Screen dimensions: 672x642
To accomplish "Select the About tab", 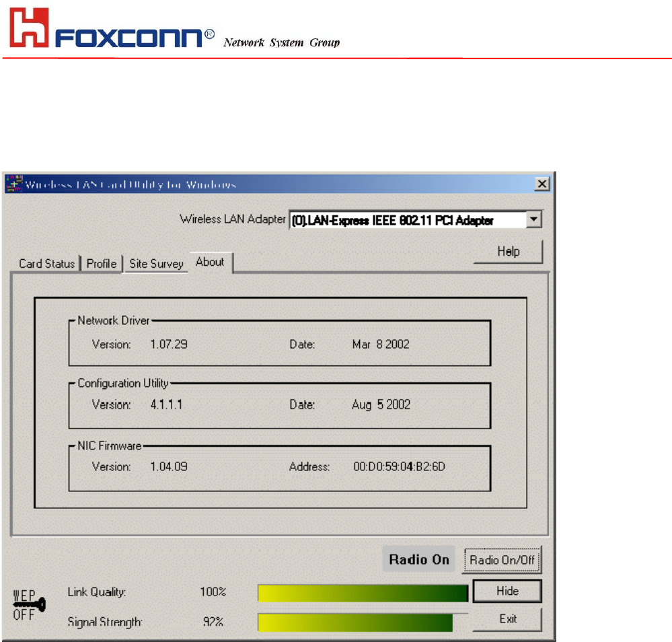I will point(210,262).
